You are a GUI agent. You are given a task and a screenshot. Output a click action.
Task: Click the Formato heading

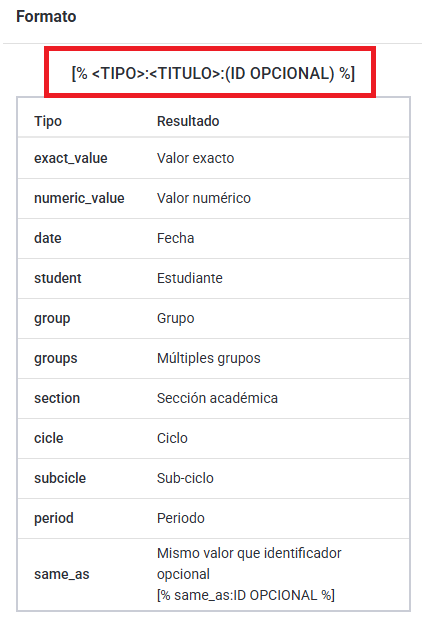point(46,17)
